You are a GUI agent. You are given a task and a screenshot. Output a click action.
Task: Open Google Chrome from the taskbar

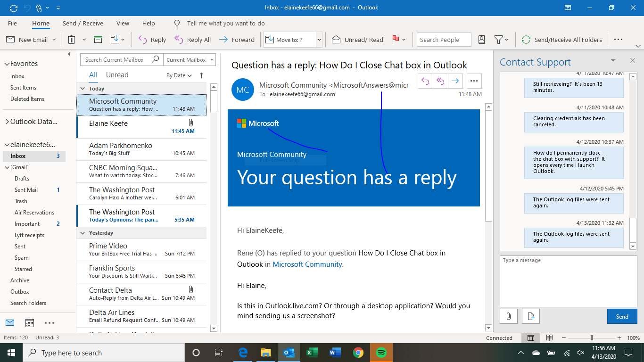pos(358,353)
